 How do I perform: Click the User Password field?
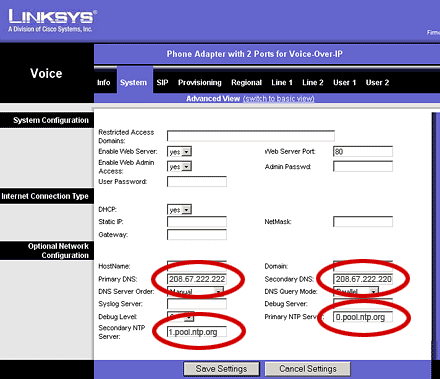point(197,182)
